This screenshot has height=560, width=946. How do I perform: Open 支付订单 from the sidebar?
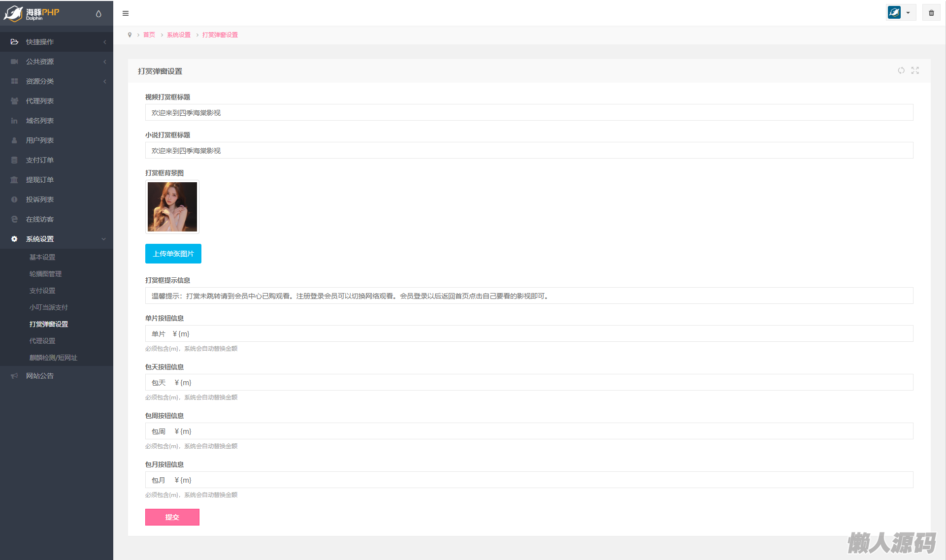click(x=40, y=160)
